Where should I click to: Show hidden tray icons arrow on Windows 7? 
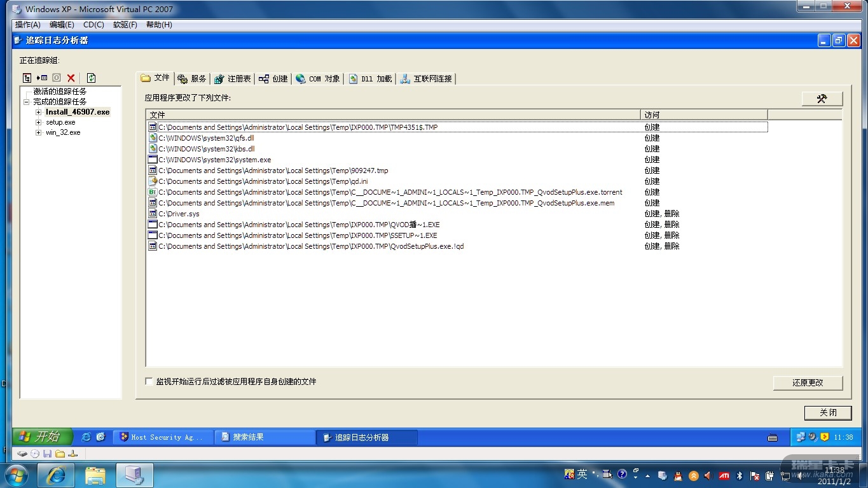point(647,475)
